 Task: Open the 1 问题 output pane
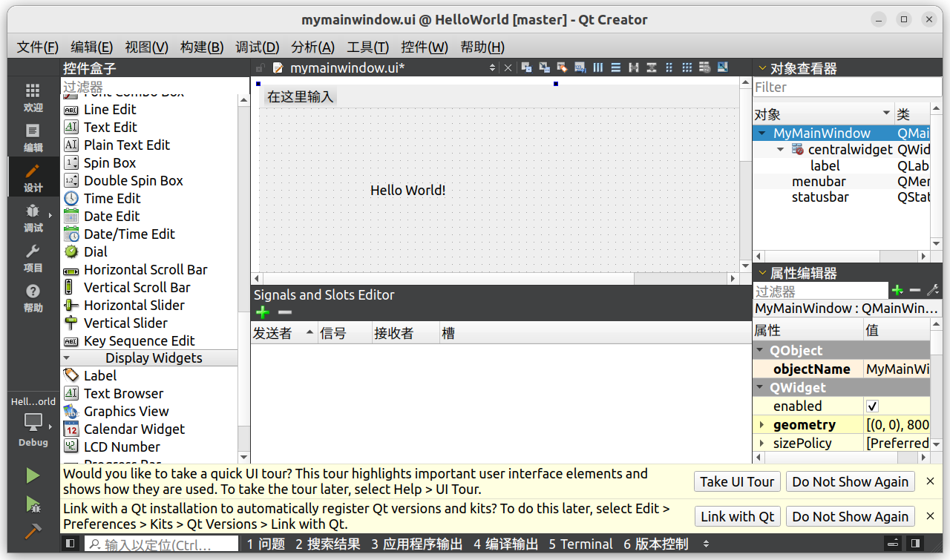[266, 544]
